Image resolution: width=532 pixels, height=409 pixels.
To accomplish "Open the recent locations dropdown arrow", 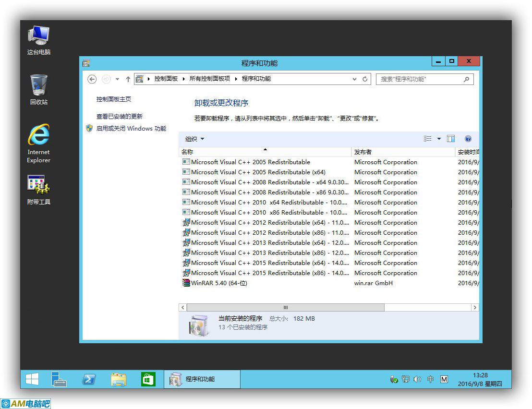I will coord(117,79).
